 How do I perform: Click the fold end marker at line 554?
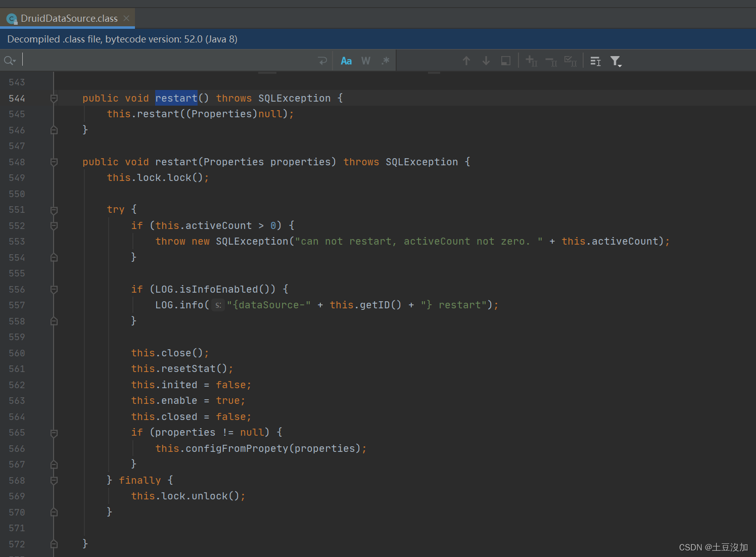54,257
